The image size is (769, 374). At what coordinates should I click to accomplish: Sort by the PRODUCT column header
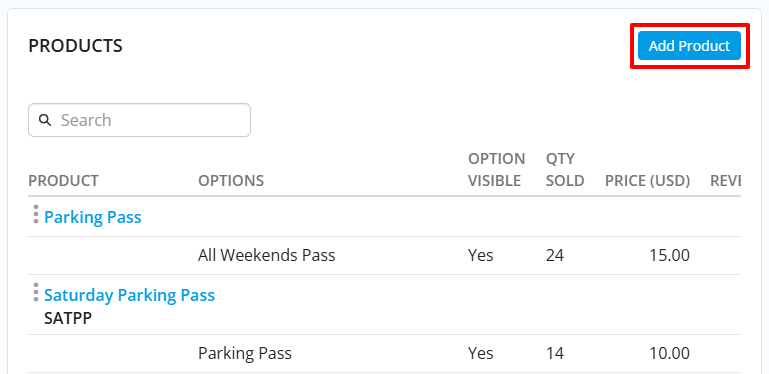pos(63,181)
